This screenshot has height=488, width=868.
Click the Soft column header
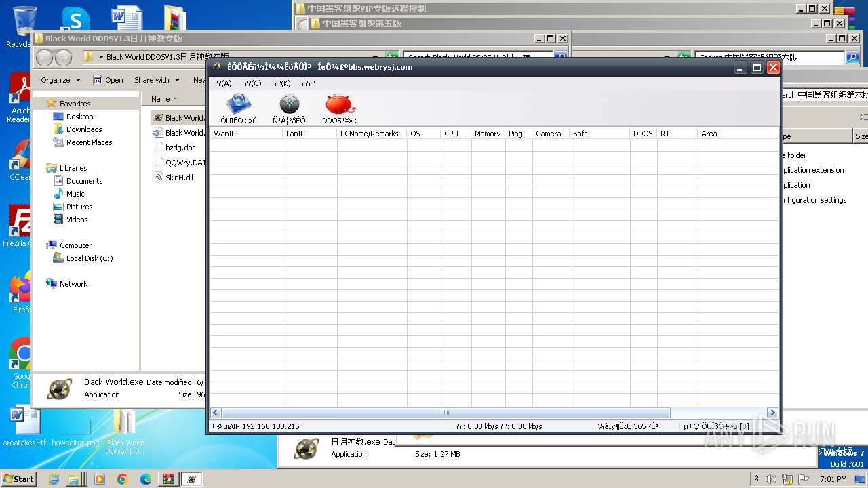click(x=599, y=134)
